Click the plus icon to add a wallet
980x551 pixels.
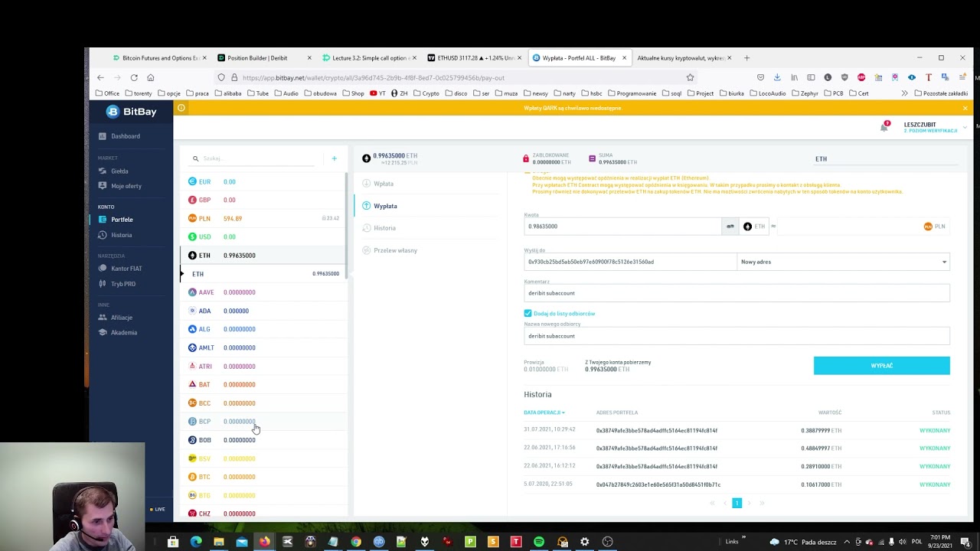[334, 158]
